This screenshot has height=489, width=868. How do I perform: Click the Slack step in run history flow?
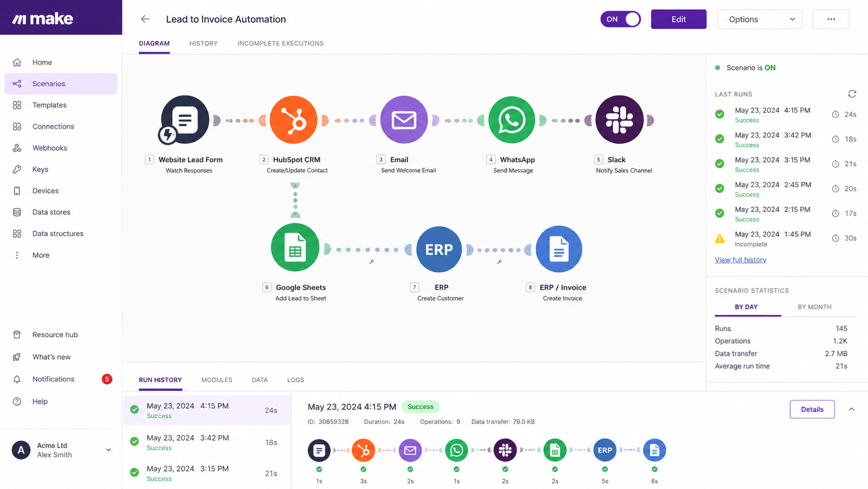pyautogui.click(x=505, y=450)
